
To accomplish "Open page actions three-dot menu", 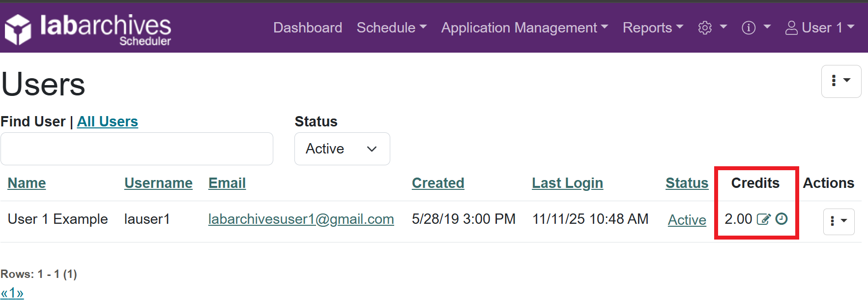I will click(840, 81).
